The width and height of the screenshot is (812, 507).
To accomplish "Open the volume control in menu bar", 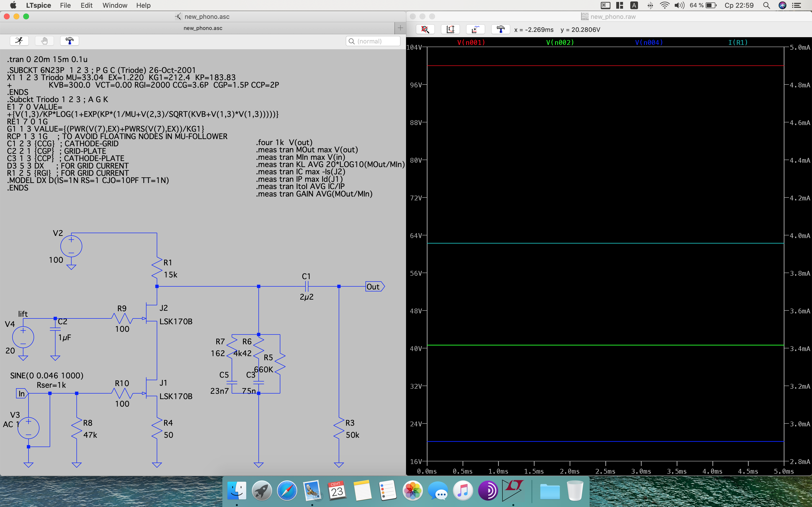I will point(679,5).
